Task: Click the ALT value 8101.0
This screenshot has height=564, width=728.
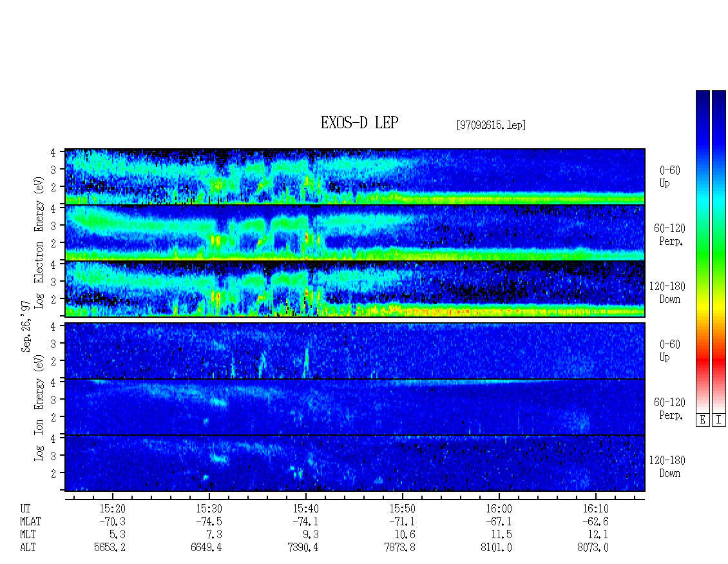Action: click(x=496, y=548)
